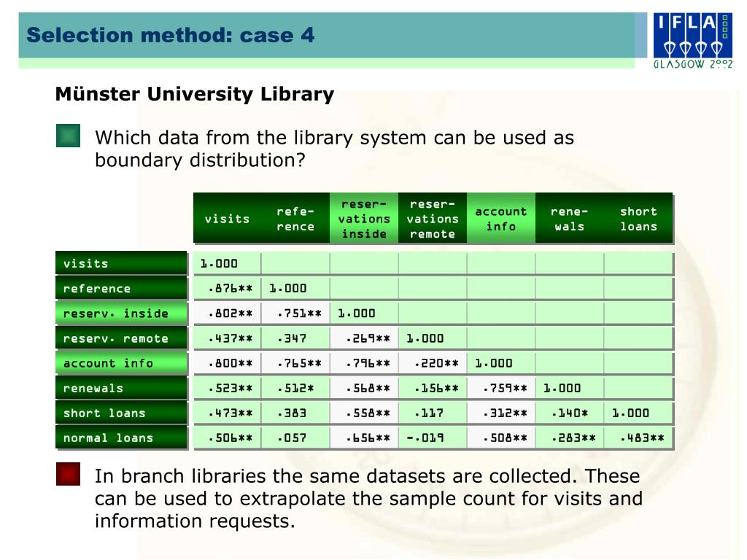This screenshot has height=560, width=747.
Task: Click the 'reference' row label
Action: point(122,289)
